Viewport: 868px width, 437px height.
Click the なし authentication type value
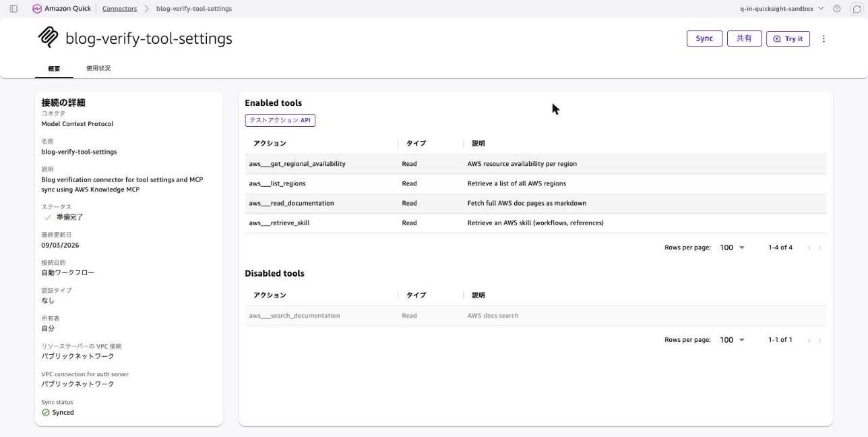pos(48,301)
